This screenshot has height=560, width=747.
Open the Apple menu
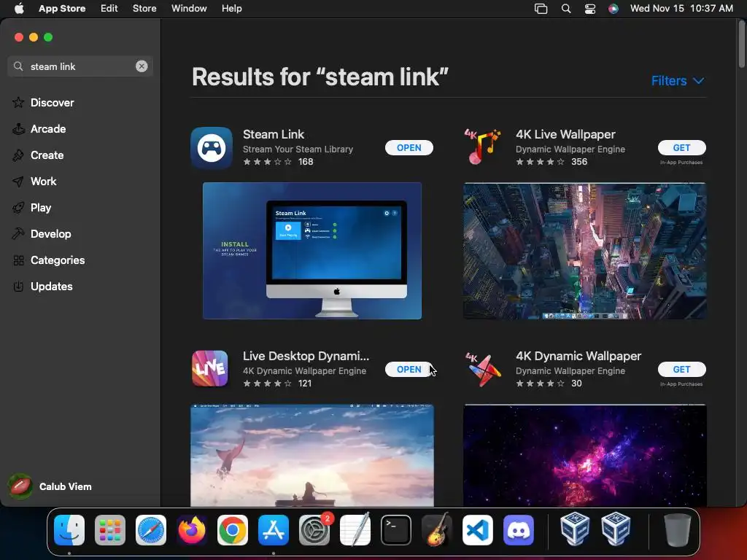coord(18,8)
